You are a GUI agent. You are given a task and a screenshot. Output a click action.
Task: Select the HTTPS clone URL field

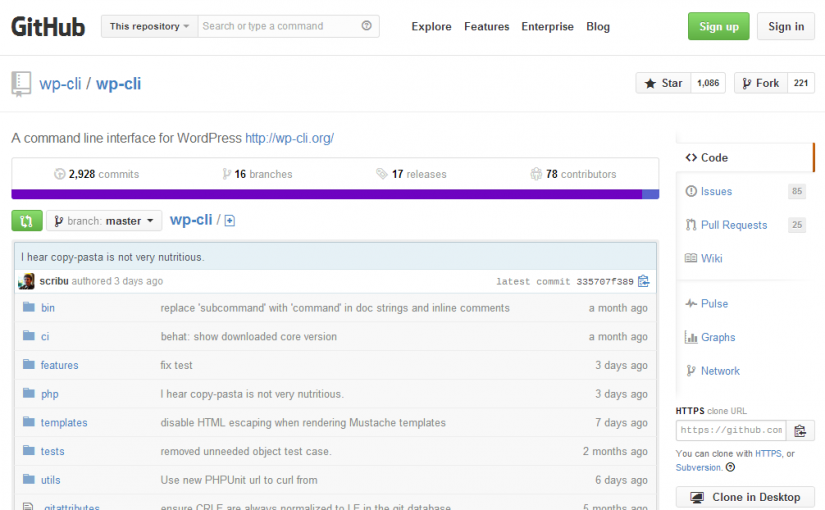(x=731, y=431)
